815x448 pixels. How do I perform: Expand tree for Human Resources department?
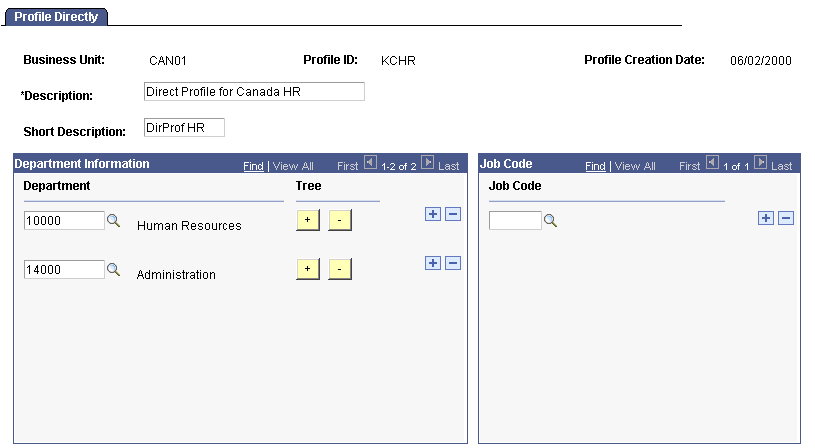[x=308, y=221]
